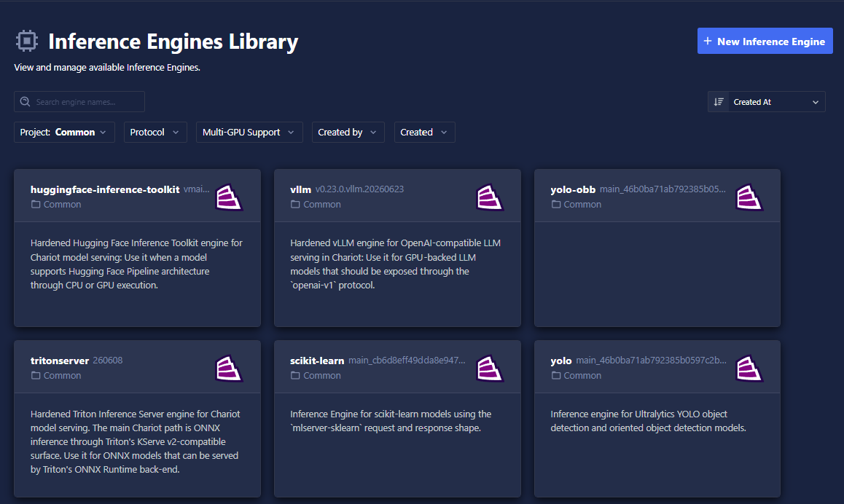Click the Inference Engines Library heading
844x504 pixels.
click(x=173, y=42)
